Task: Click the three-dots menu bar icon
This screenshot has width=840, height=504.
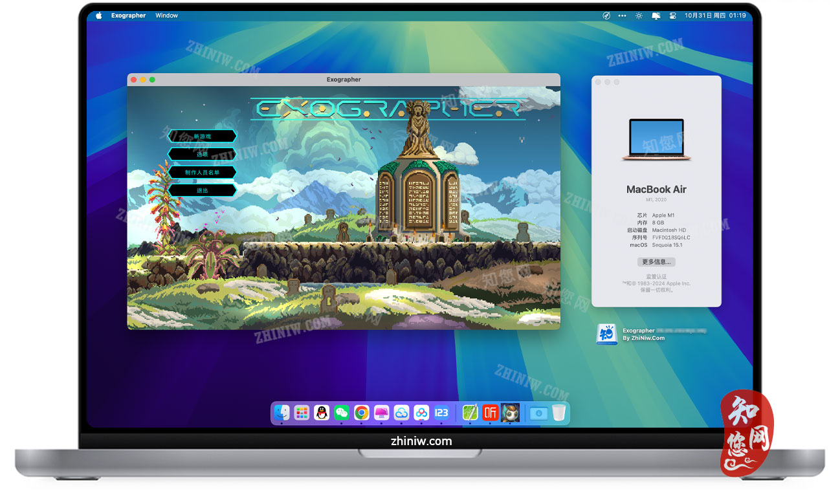Action: [x=623, y=16]
